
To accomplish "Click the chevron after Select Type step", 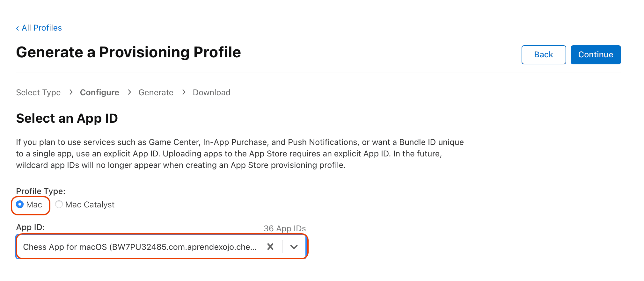I will tap(71, 92).
